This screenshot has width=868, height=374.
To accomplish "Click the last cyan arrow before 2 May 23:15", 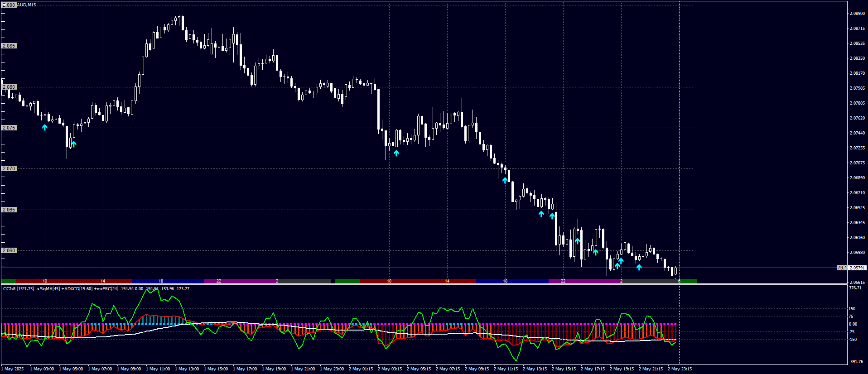I will (x=639, y=267).
